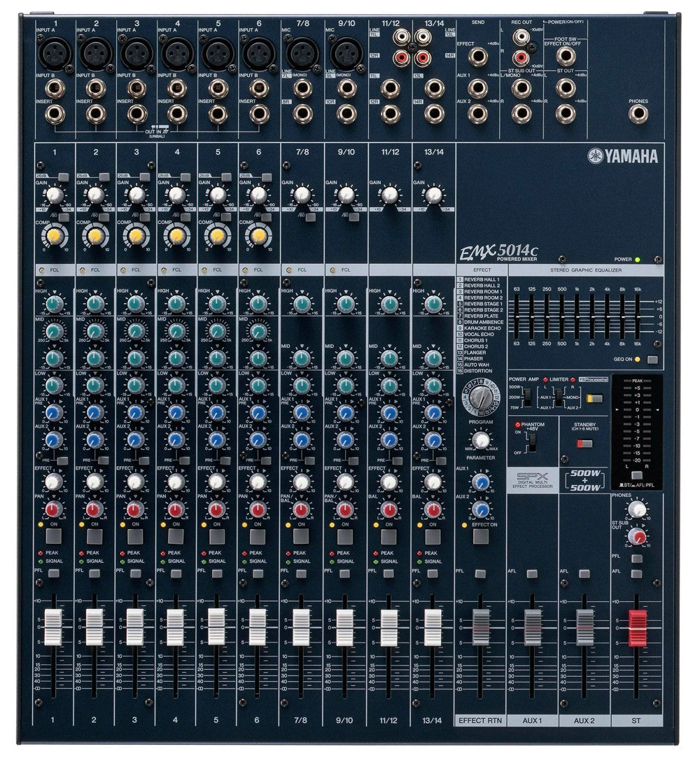
Task: Click the 16k graphic equalizer slider
Action: coord(637,316)
